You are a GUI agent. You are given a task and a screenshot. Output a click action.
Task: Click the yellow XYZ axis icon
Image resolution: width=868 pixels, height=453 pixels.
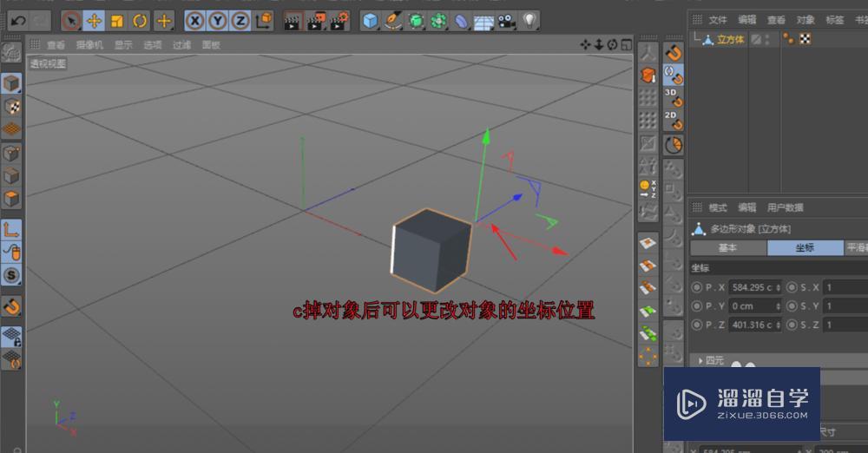click(648, 188)
